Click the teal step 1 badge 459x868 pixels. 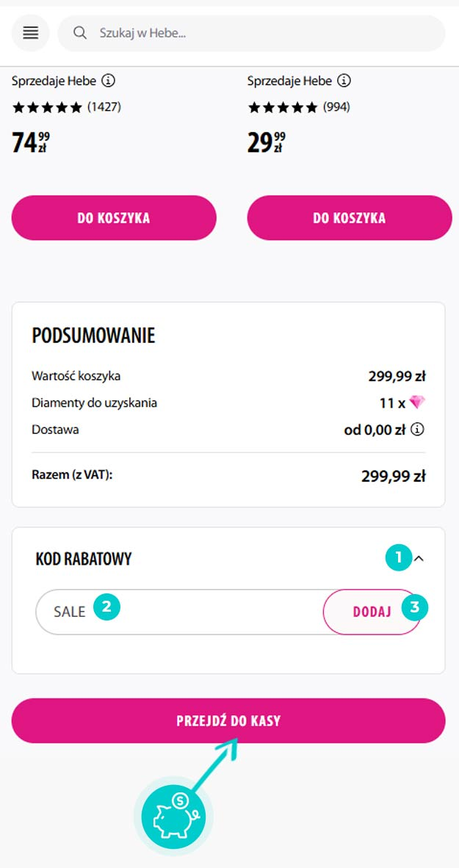click(x=399, y=558)
